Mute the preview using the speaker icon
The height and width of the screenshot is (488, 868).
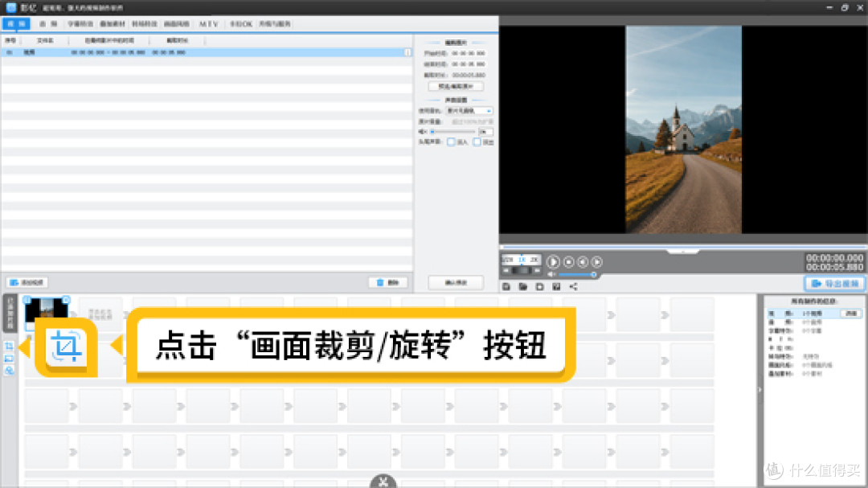coord(551,274)
